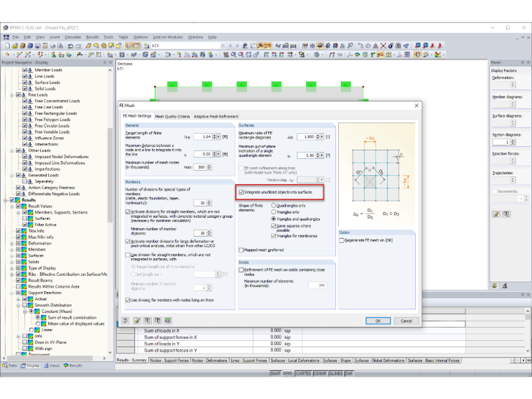This screenshot has width=532, height=399.
Task: Expand the Members tree node under Results
Action: [x=12, y=250]
